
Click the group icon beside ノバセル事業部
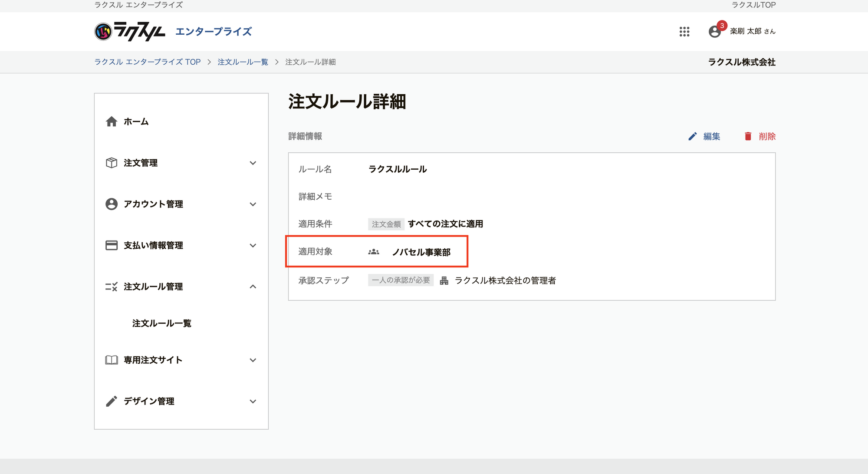pyautogui.click(x=374, y=252)
